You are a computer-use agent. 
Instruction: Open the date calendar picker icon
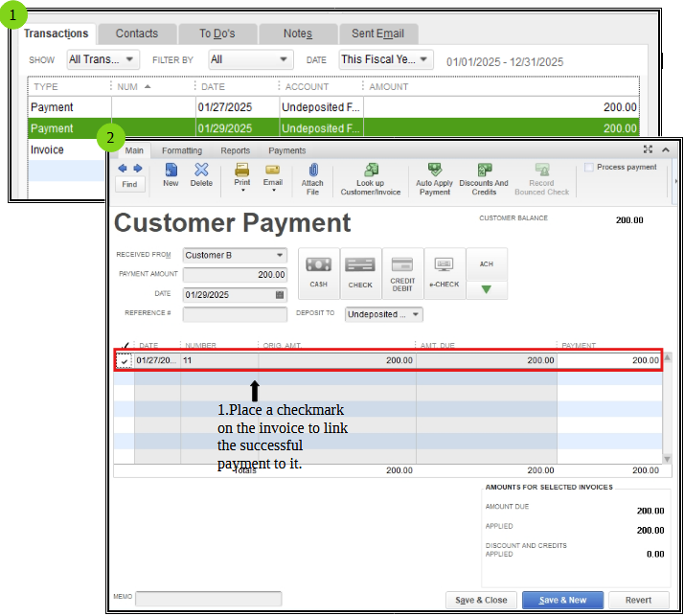280,295
